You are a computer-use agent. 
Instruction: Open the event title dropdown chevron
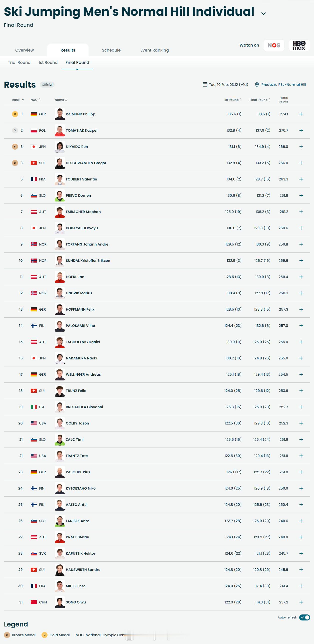[x=263, y=14]
